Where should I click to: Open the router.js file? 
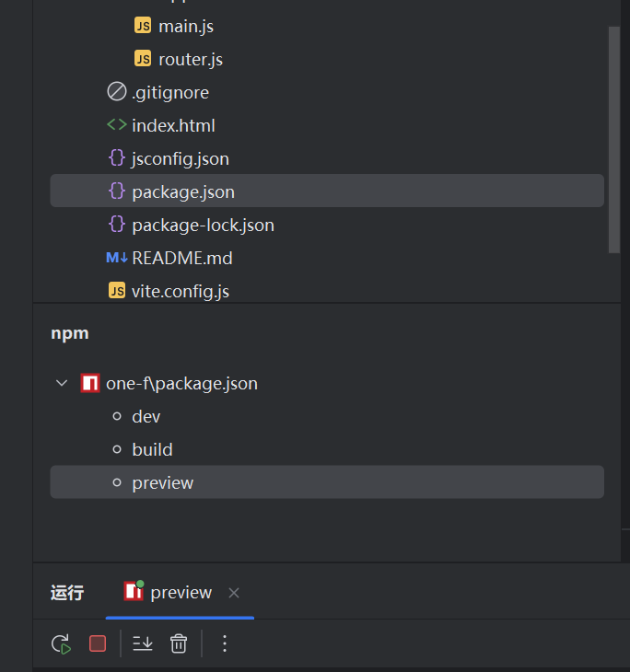click(190, 59)
